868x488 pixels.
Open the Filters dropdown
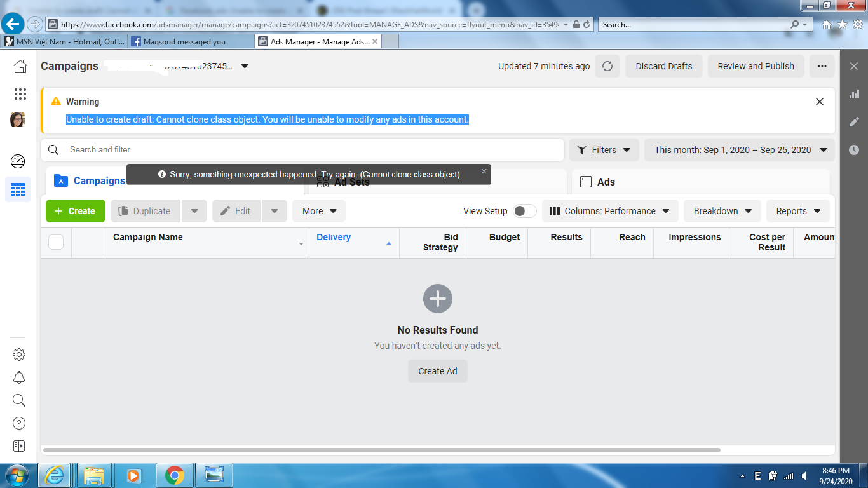604,150
